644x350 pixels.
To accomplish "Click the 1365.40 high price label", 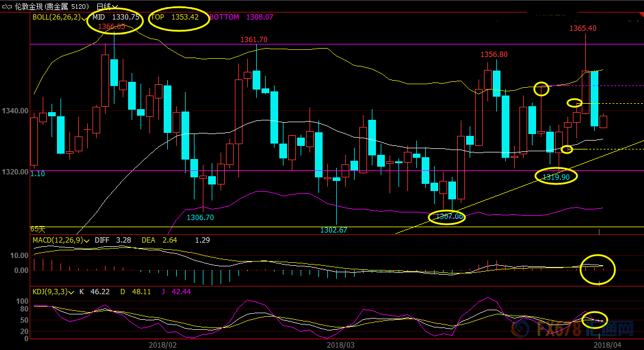I will pyautogui.click(x=583, y=28).
